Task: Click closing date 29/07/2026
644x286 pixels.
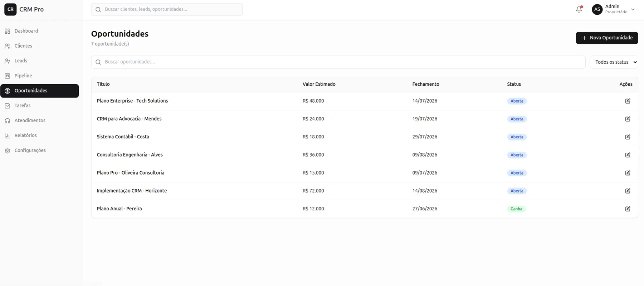Action: 425,137
